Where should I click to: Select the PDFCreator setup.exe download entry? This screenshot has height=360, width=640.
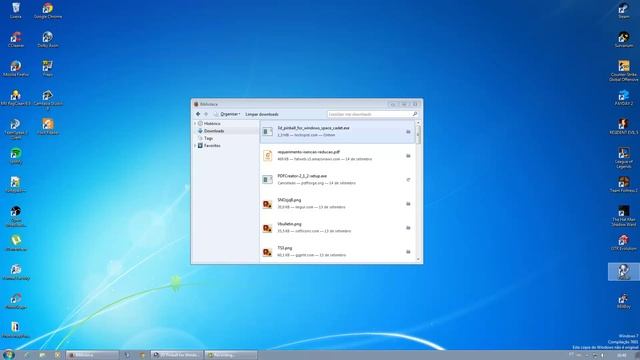point(338,180)
